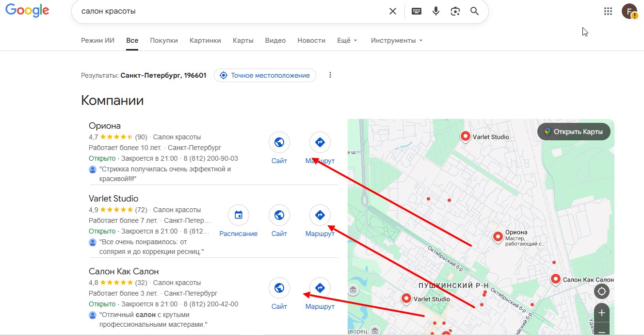644x335 pixels.
Task: Open the Google account profile avatar
Action: pos(629,11)
